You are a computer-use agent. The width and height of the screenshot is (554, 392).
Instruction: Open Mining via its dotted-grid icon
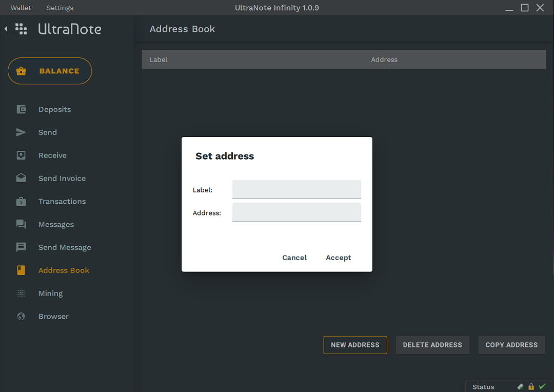(x=21, y=293)
